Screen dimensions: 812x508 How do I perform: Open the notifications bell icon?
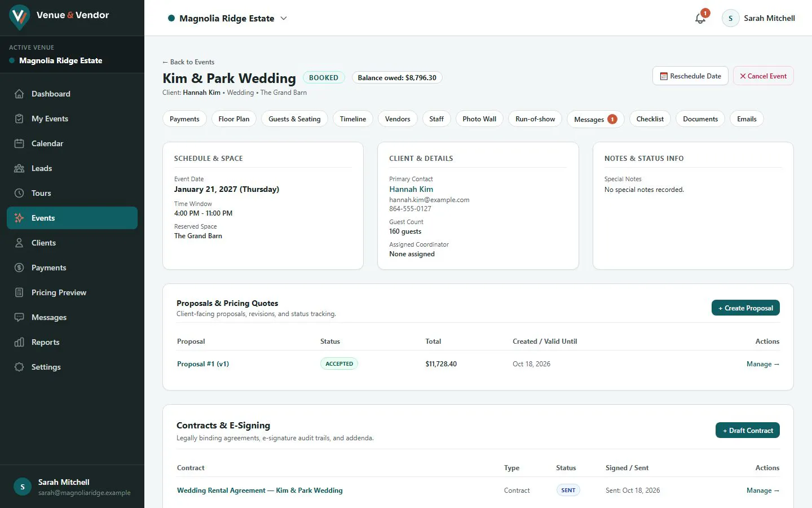pyautogui.click(x=700, y=18)
